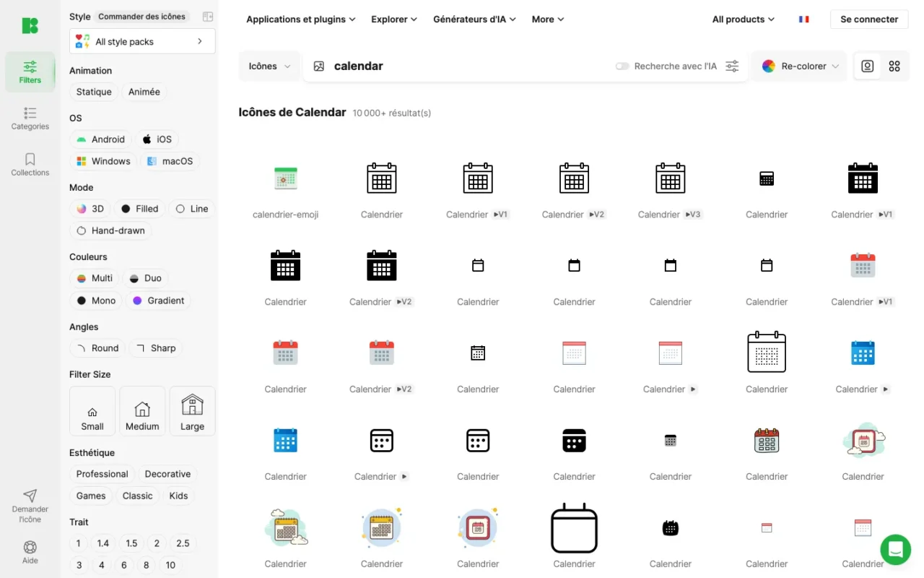Image resolution: width=924 pixels, height=578 pixels.
Task: Select the Gradient color filter
Action: click(x=158, y=301)
